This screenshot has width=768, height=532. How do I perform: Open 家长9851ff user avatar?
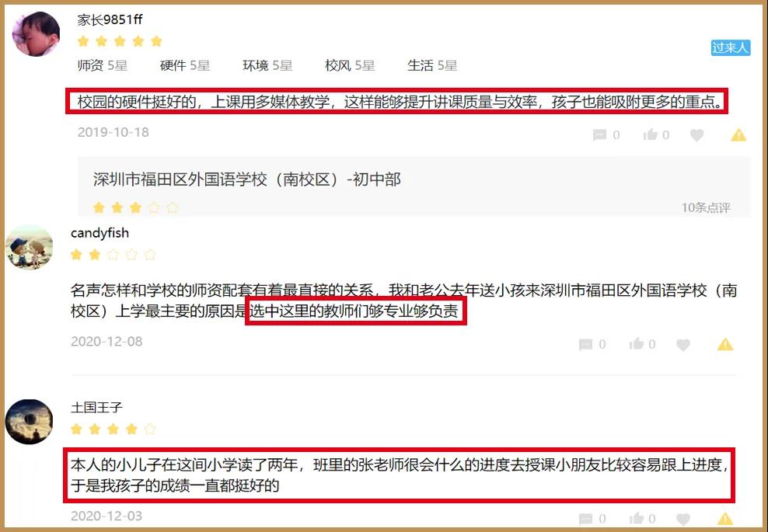click(36, 33)
